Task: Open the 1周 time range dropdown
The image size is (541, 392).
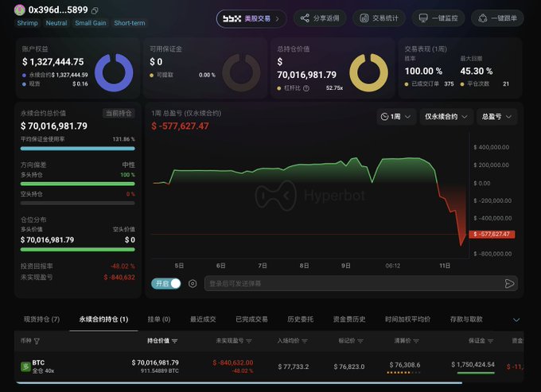Action: point(395,117)
